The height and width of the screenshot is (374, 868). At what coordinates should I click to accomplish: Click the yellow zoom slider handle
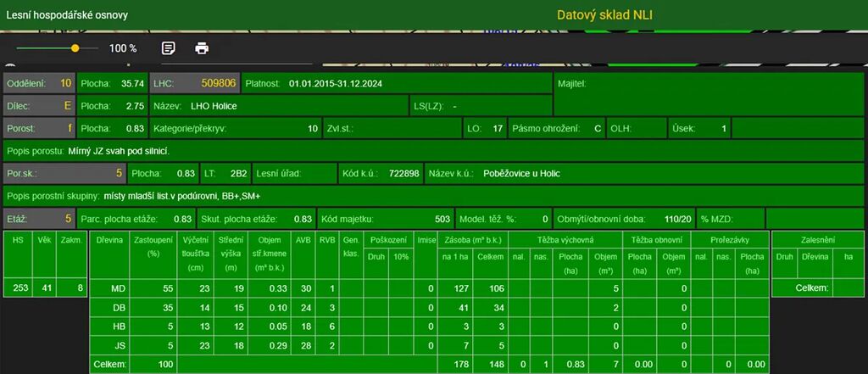click(x=75, y=48)
